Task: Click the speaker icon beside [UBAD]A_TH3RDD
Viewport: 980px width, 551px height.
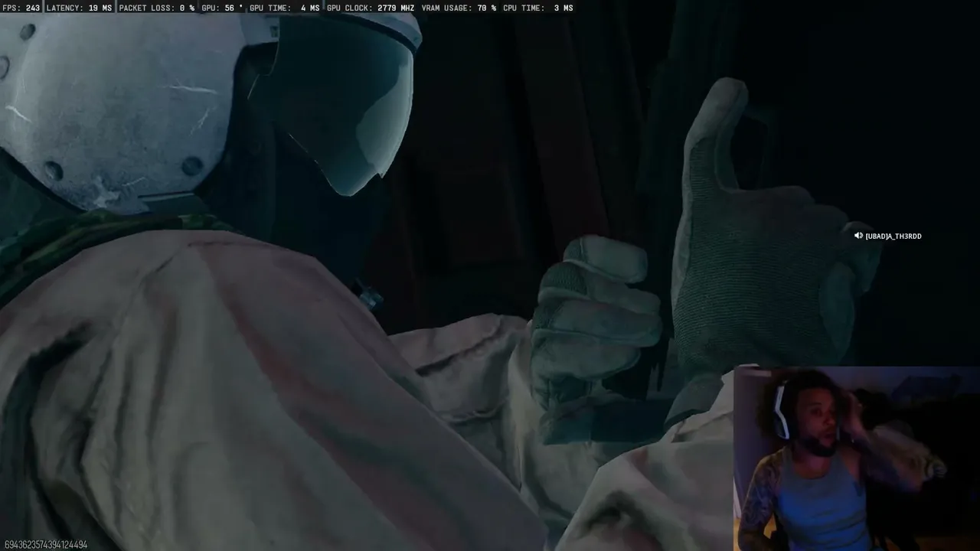Action: 858,236
